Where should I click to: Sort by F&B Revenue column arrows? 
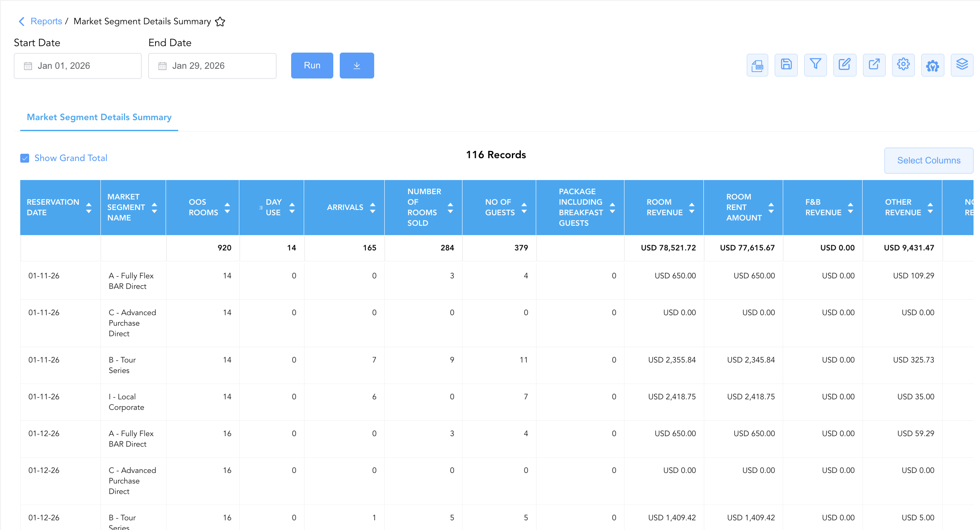point(850,208)
